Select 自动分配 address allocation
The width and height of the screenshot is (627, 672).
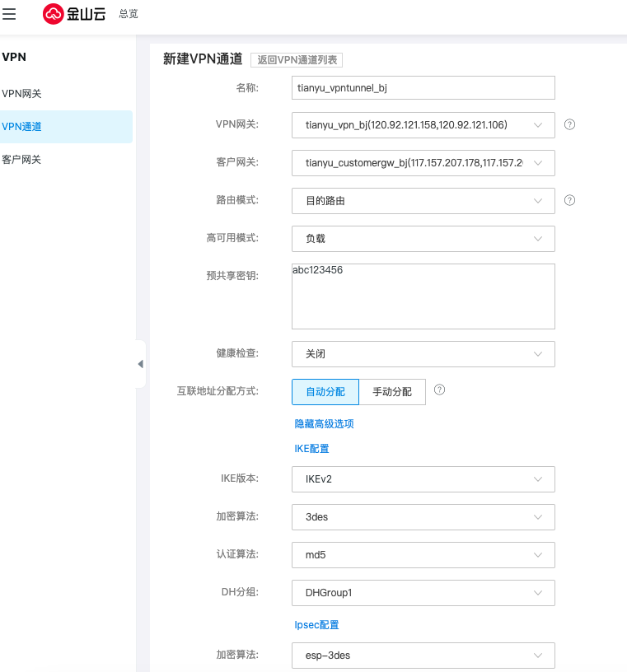(325, 392)
